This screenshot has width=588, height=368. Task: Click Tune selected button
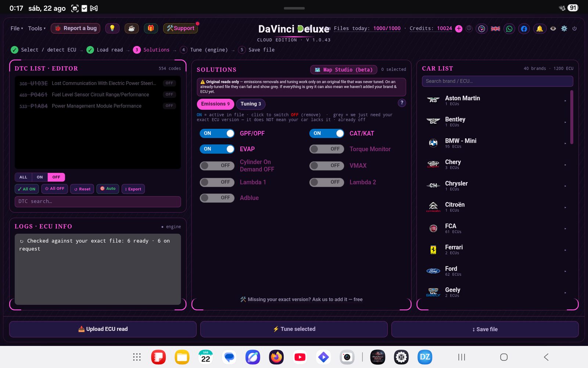pyautogui.click(x=294, y=329)
